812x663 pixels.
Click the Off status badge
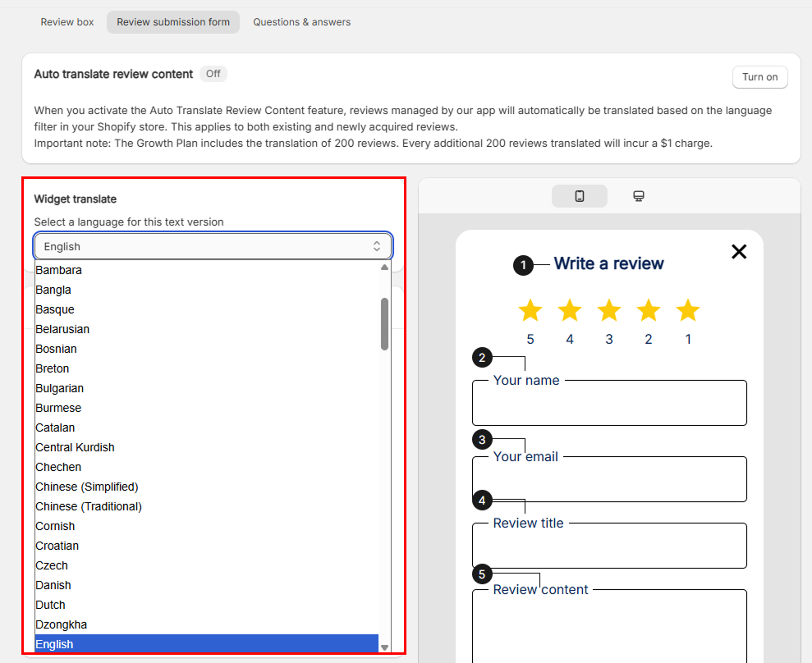point(213,74)
